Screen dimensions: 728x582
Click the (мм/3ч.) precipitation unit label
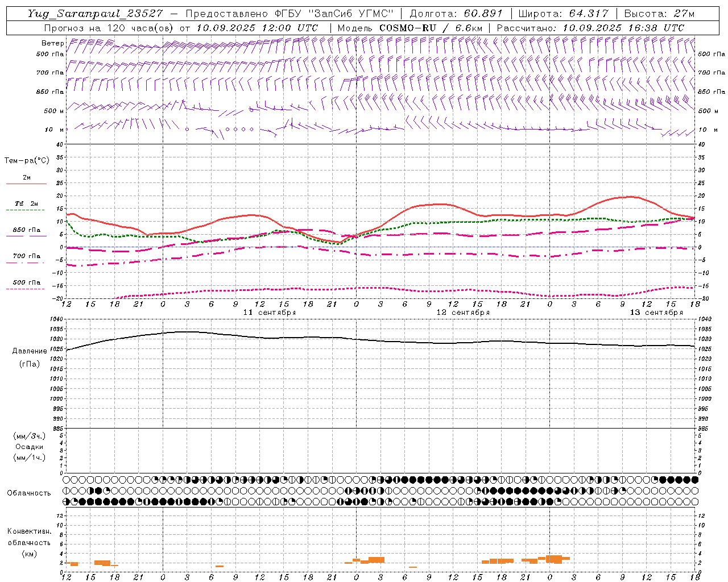pos(30,436)
